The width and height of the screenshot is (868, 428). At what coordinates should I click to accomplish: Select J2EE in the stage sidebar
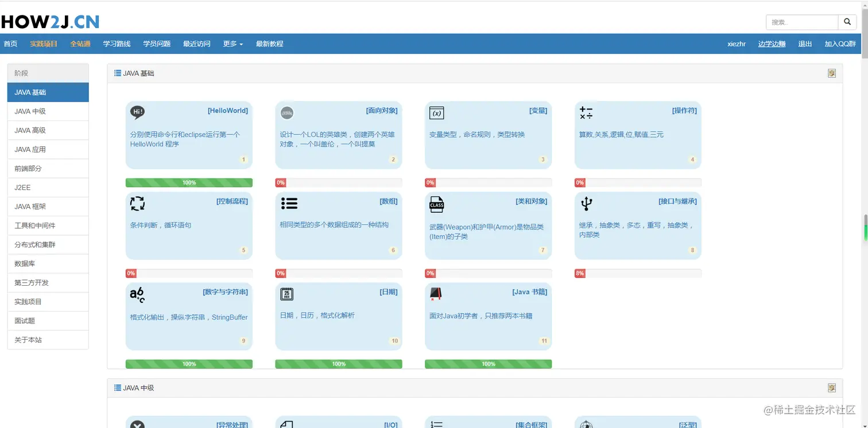(48, 188)
